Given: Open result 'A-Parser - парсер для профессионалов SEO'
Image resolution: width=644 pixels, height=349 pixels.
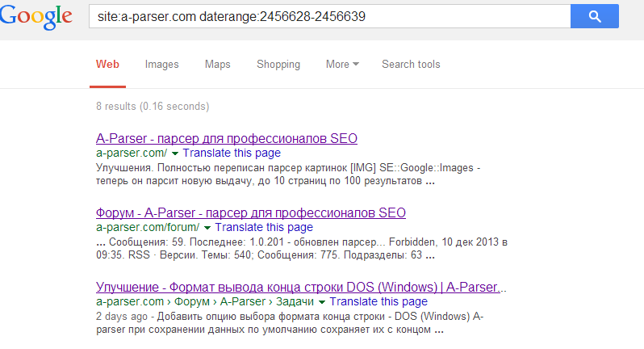Looking at the screenshot, I should 227,138.
